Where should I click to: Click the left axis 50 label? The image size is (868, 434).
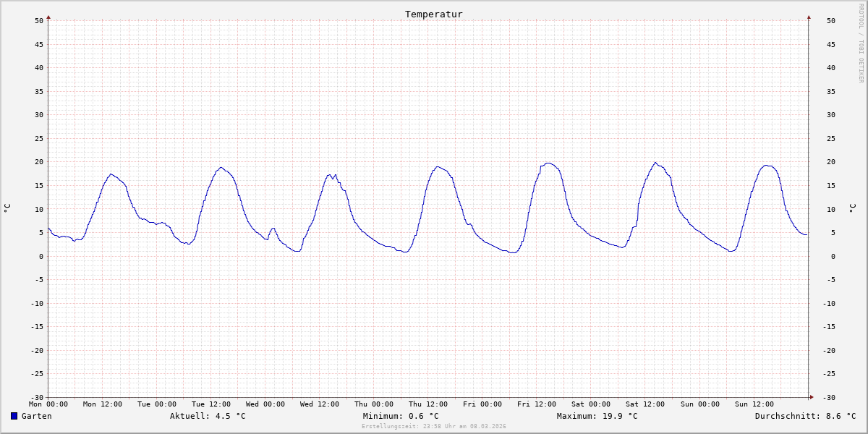click(x=40, y=21)
